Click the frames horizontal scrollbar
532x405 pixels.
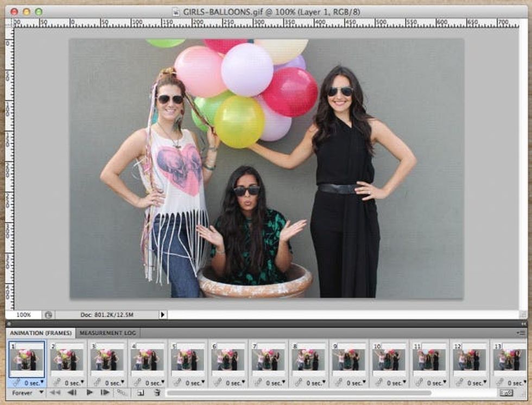coord(299,393)
